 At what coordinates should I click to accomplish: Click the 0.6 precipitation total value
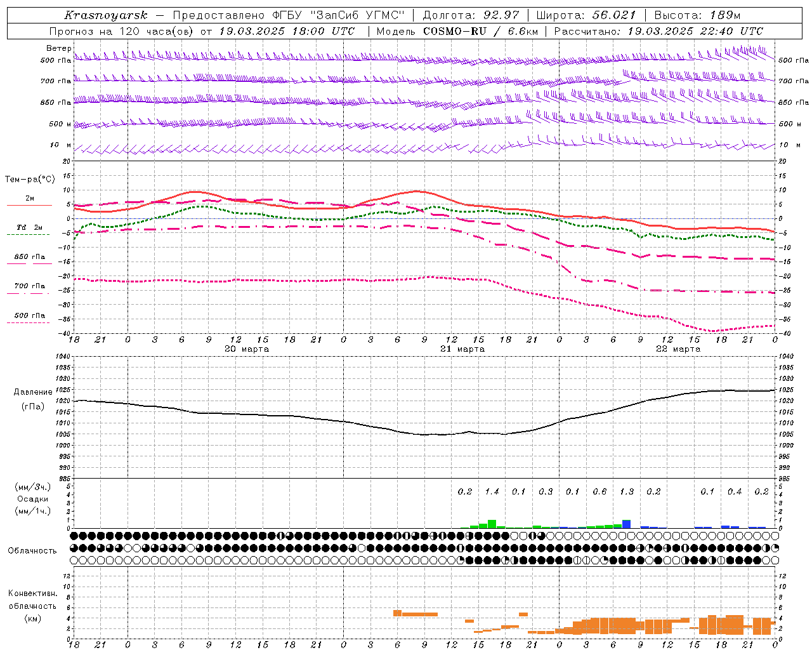pos(599,491)
